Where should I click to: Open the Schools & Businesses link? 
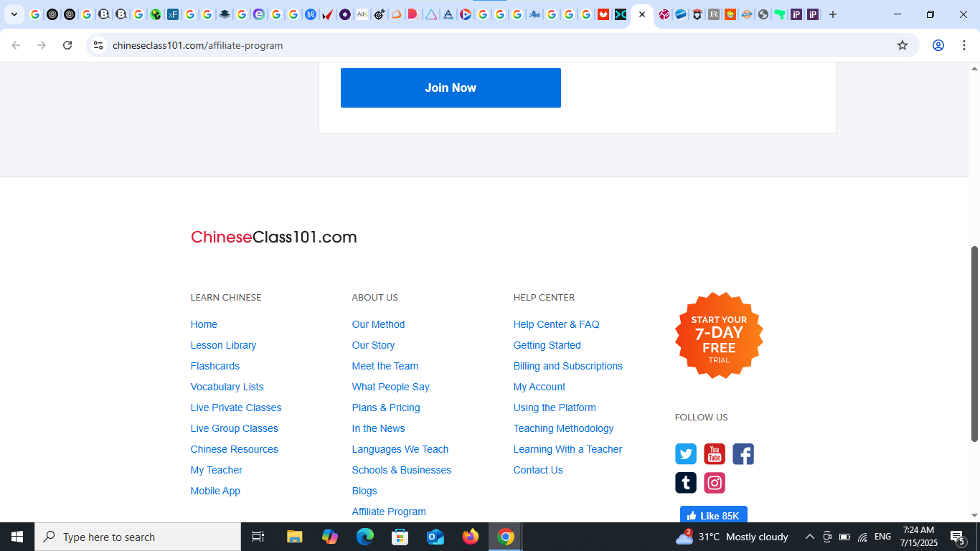coord(402,470)
